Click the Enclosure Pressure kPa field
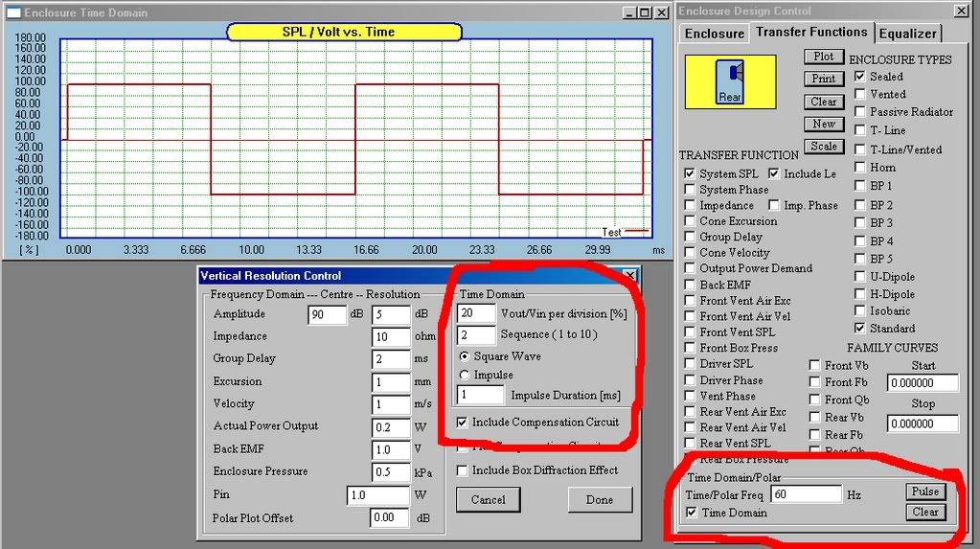Image resolution: width=980 pixels, height=549 pixels. point(391,472)
